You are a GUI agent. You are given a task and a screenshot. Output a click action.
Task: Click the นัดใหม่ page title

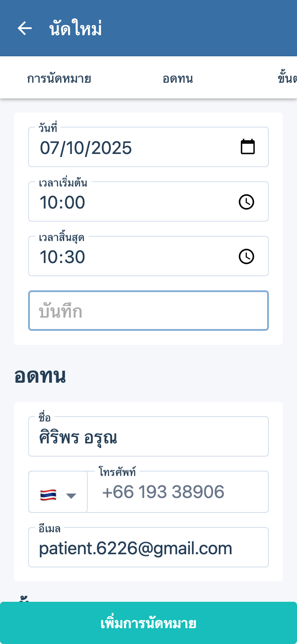(x=76, y=29)
